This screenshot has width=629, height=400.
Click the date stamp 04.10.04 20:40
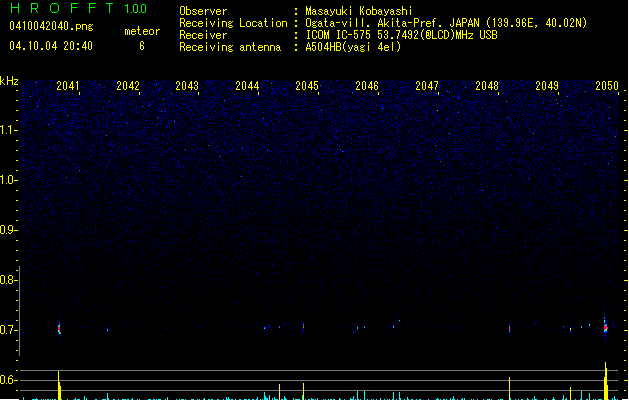(x=51, y=46)
